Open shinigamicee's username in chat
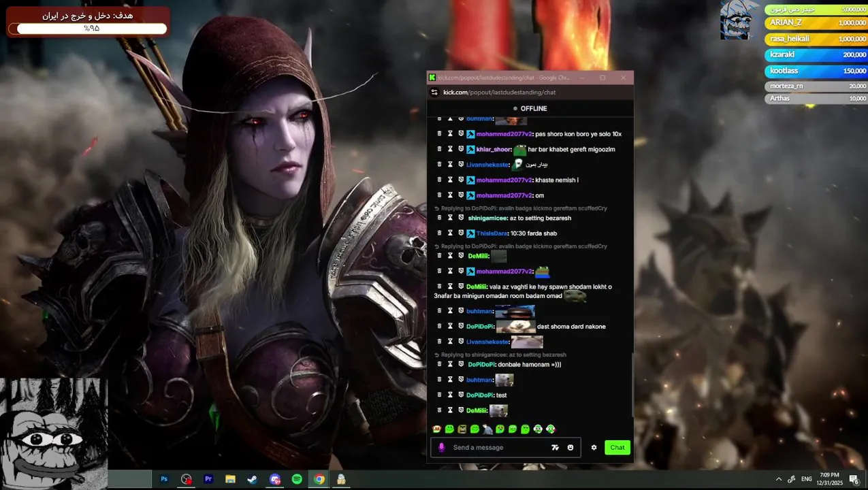Viewport: 868px width, 490px height. click(487, 218)
